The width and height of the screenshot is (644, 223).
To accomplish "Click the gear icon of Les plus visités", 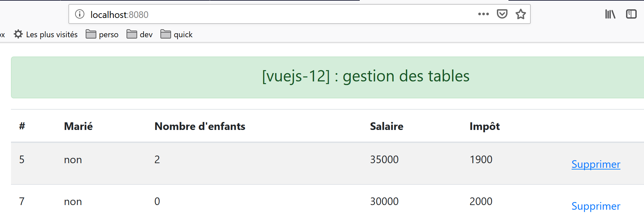I will pyautogui.click(x=18, y=34).
